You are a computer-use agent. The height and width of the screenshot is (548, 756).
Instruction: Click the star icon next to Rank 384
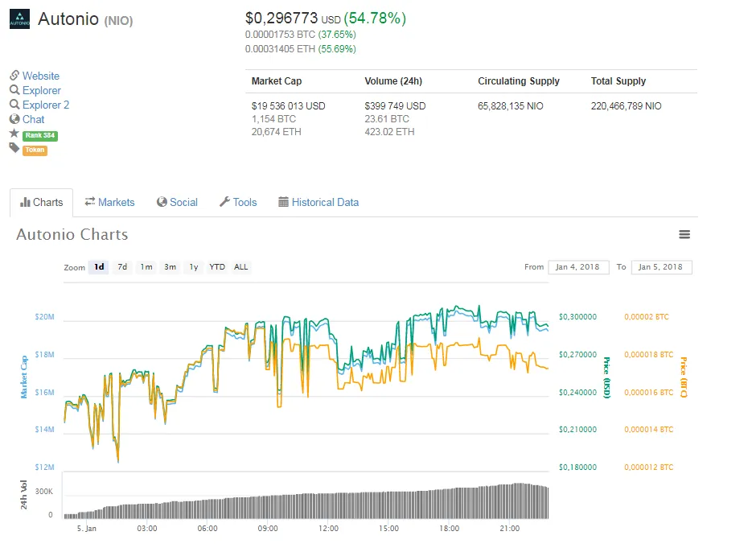coord(14,133)
